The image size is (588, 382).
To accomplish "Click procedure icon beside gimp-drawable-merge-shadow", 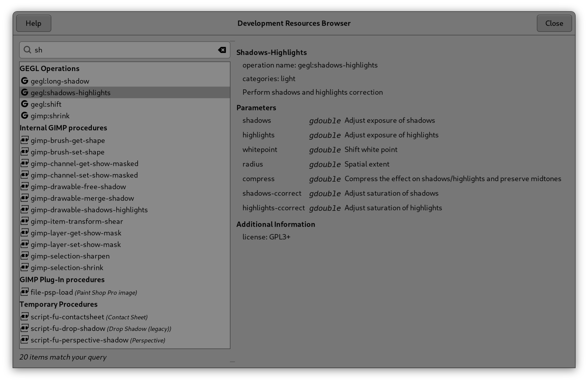I will pyautogui.click(x=24, y=198).
